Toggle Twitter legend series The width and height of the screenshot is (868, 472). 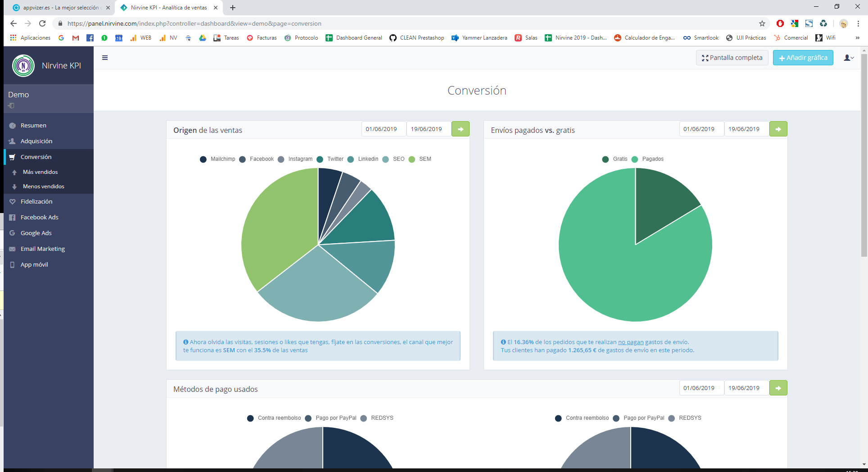pyautogui.click(x=330, y=159)
